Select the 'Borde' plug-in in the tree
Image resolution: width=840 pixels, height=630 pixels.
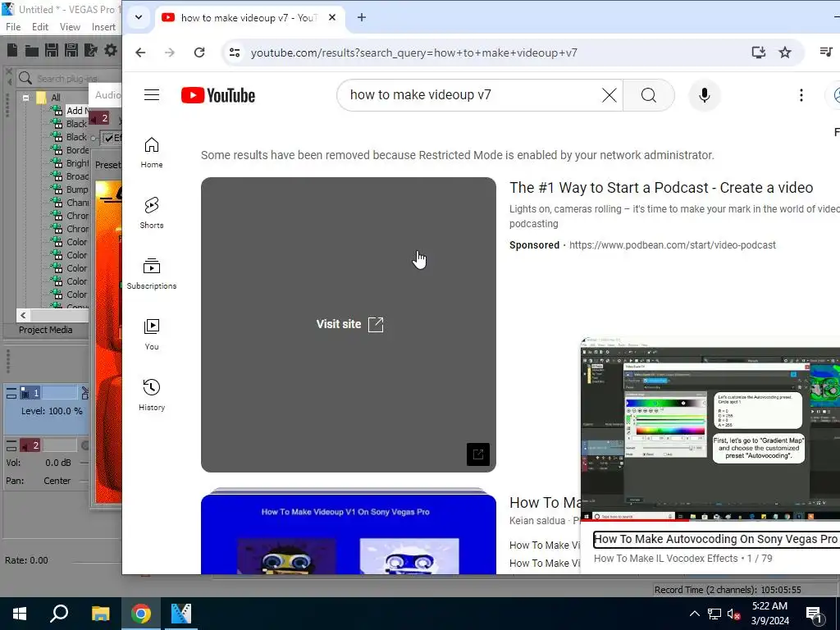[x=77, y=150]
